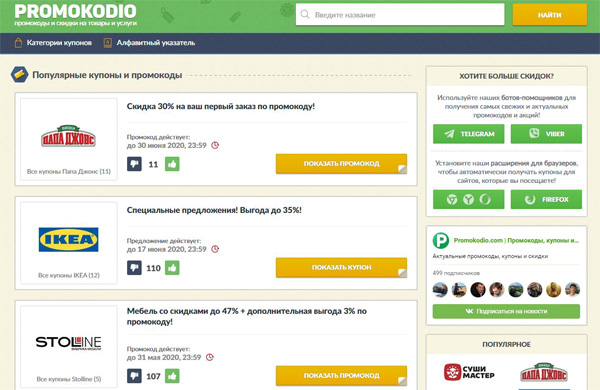Open the Категории купонов menu

tap(59, 43)
